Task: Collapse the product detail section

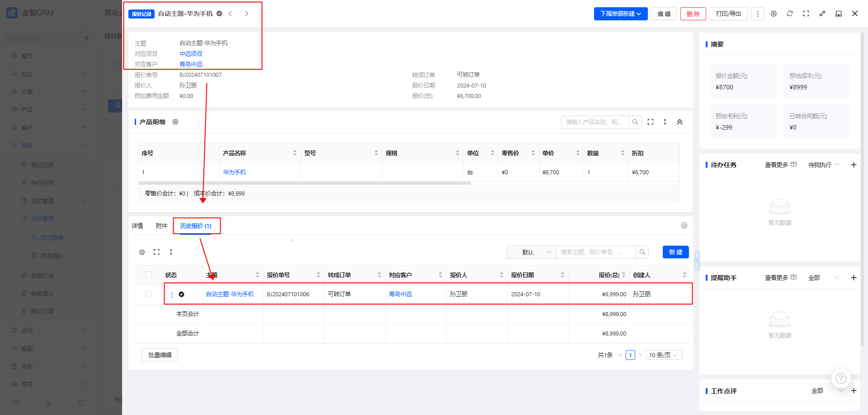Action: [679, 122]
